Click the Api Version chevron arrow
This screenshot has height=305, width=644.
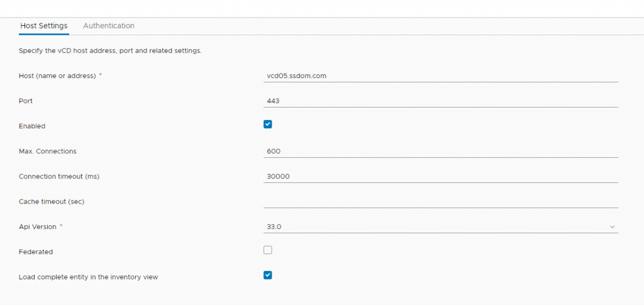tap(613, 227)
